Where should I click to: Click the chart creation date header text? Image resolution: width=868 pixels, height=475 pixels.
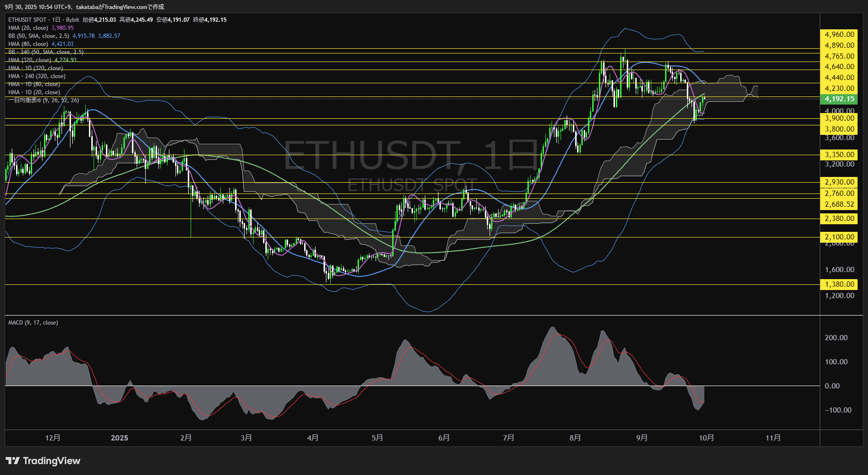(84, 7)
